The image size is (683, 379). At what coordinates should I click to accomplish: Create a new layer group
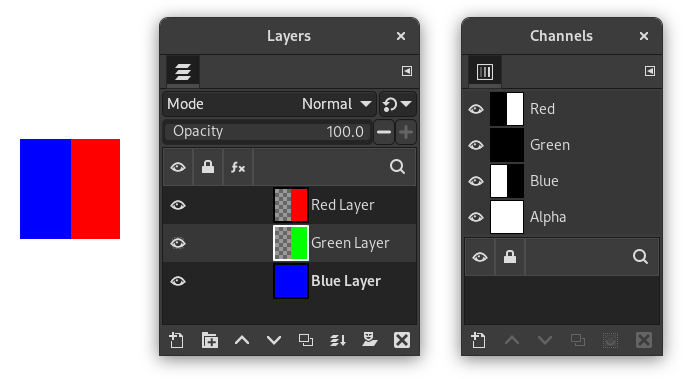click(x=210, y=340)
